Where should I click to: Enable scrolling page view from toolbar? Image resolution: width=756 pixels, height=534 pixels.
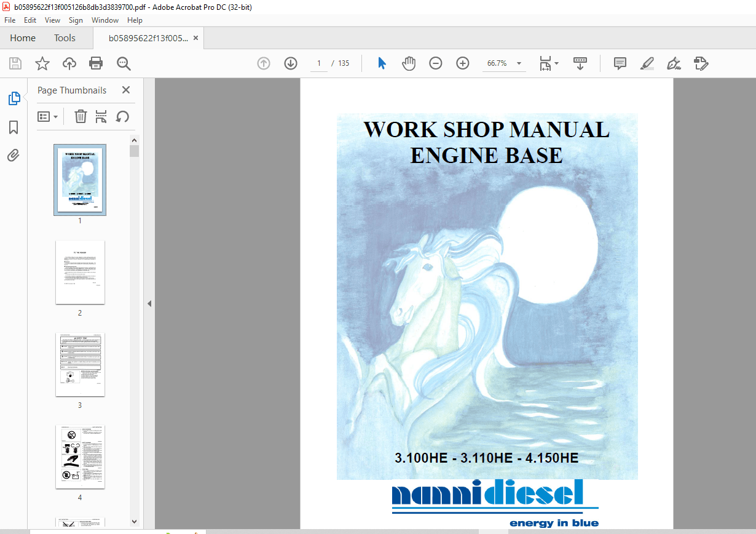[580, 63]
